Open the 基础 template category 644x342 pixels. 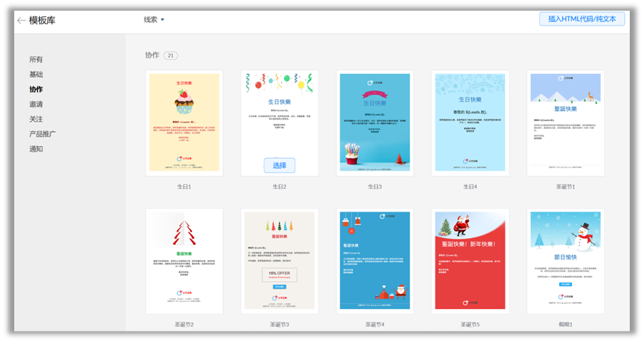(x=36, y=75)
